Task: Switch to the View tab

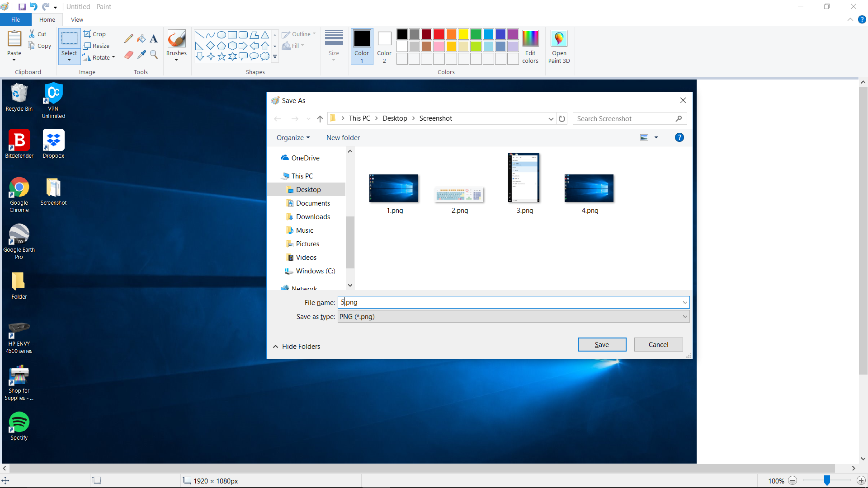Action: (76, 19)
